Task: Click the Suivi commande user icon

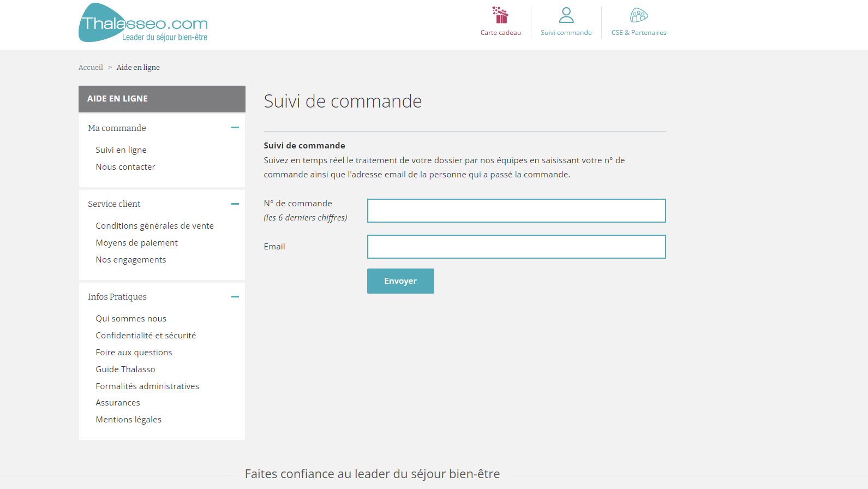Action: point(566,15)
